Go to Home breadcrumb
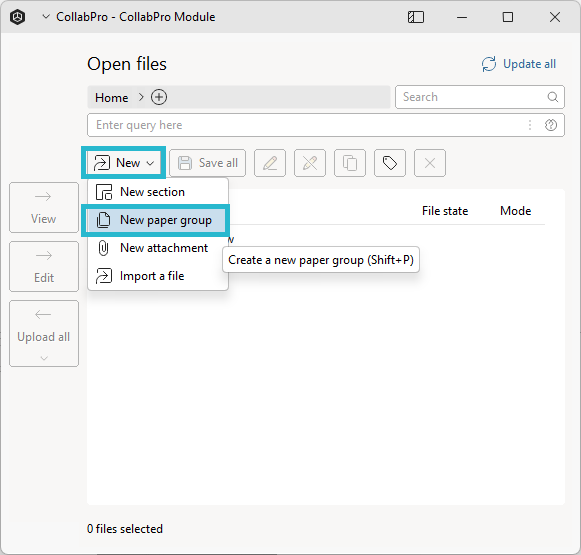Viewport: 581px width, 555px height. point(112,97)
